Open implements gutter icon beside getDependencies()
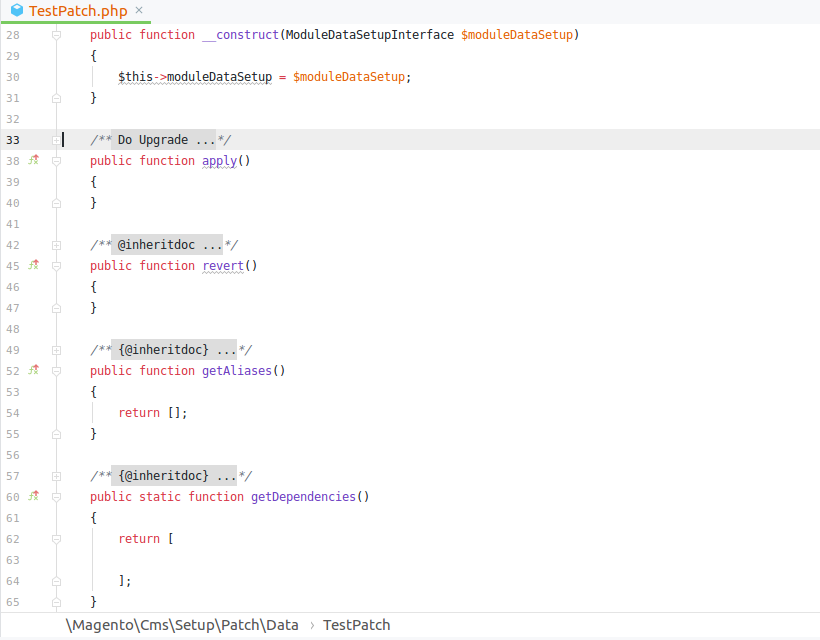This screenshot has height=640, width=820. pos(34,496)
